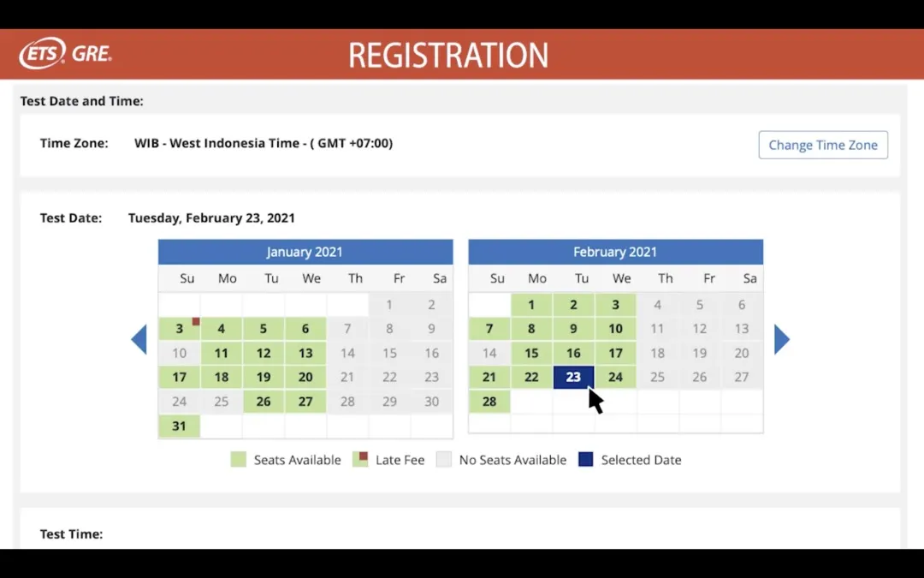
Task: Select January 20 test date
Action: coord(305,377)
